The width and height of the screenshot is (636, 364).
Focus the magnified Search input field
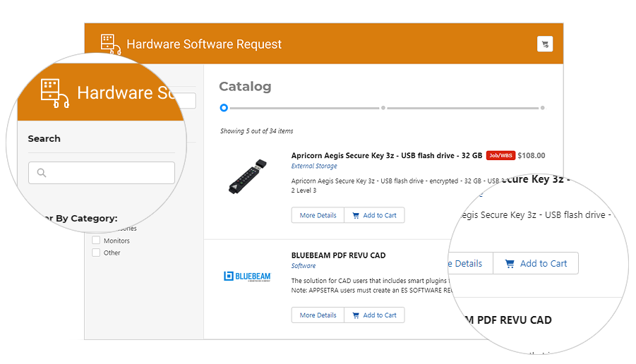click(x=102, y=173)
